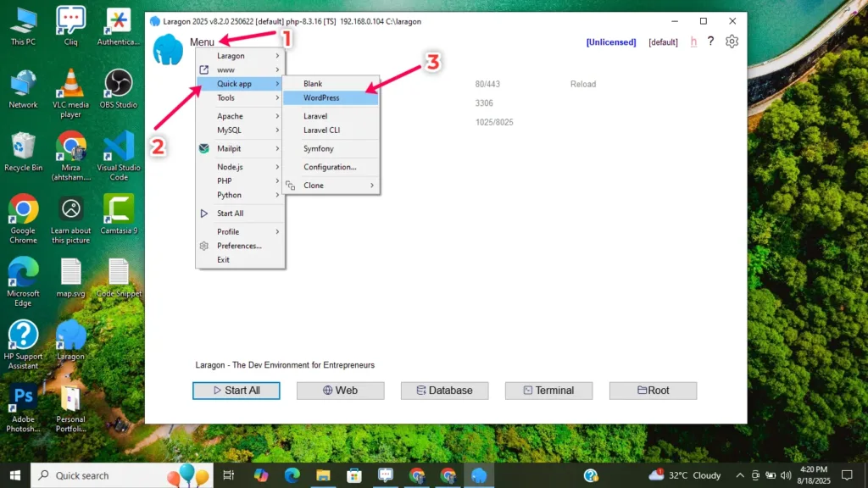Open Camtasia 9 desktop shortcut
Screen dimensions: 868x488
[x=119, y=209]
